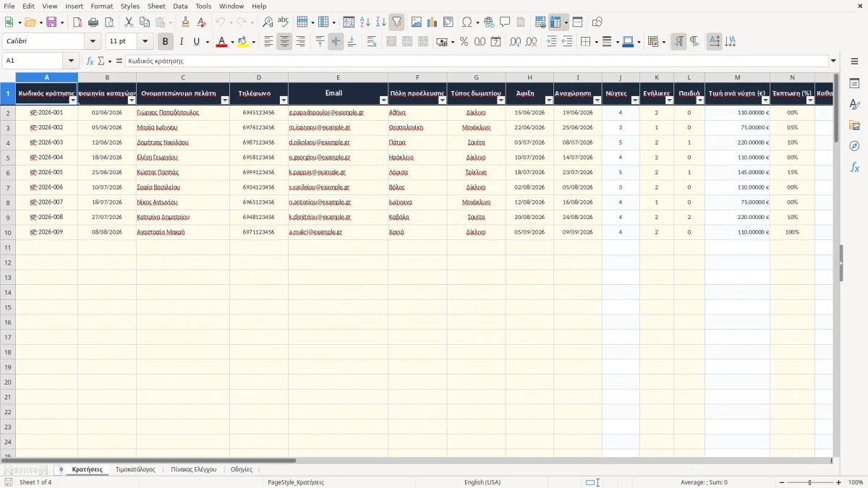Screen dimensions: 868x488
Task: Toggle Freeze Rows and Columns
Action: [x=556, y=22]
